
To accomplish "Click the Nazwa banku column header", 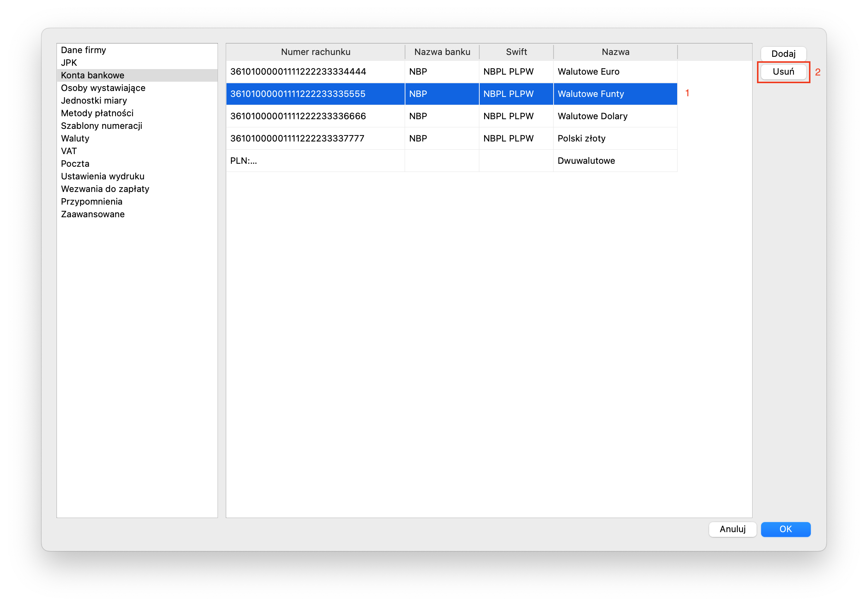I will coord(442,52).
